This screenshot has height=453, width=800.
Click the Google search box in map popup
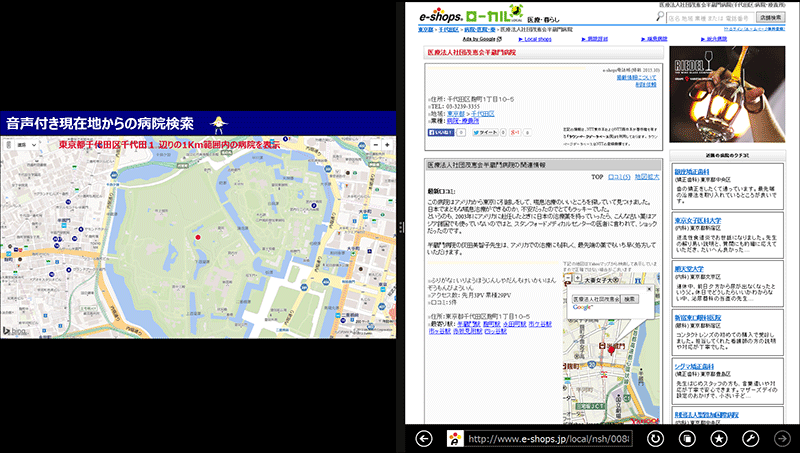[x=596, y=299]
